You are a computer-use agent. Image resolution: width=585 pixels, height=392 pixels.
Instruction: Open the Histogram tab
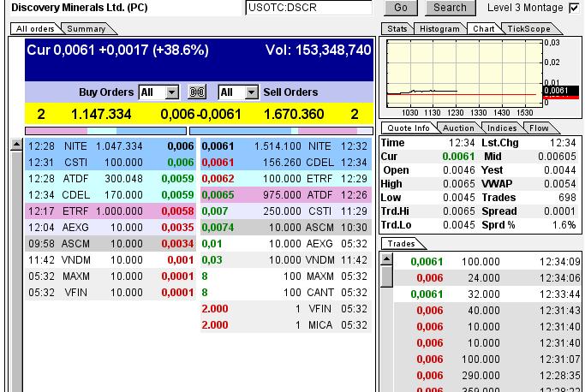(x=439, y=29)
